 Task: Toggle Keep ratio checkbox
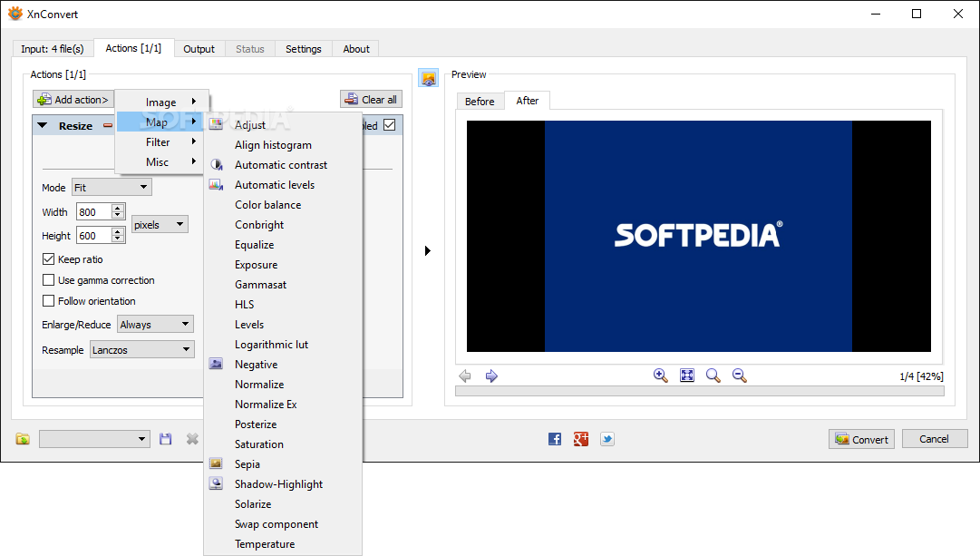tap(48, 258)
